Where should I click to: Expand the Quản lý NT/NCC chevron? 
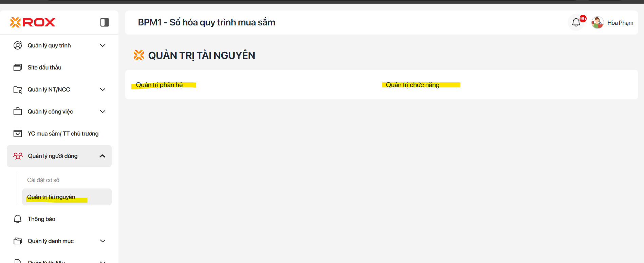103,89
